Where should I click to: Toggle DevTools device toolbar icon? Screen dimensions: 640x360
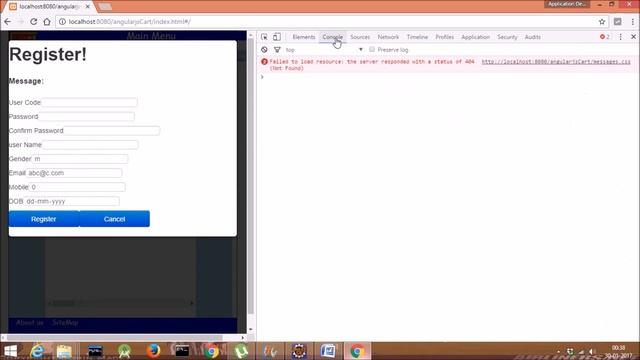click(x=277, y=37)
